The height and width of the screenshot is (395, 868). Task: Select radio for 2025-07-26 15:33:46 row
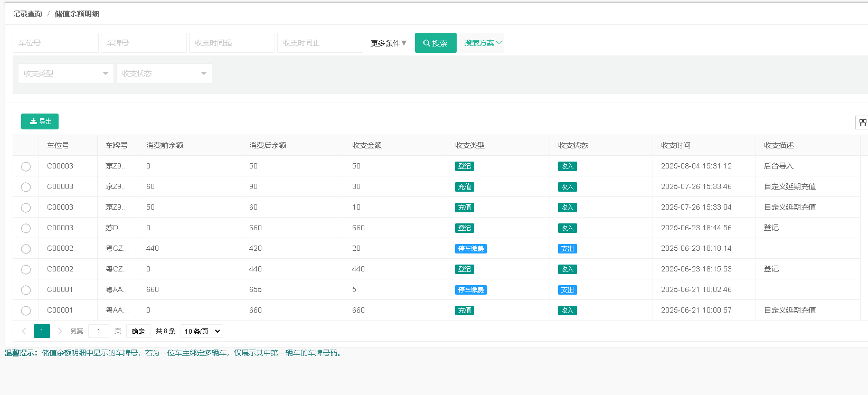(26, 187)
